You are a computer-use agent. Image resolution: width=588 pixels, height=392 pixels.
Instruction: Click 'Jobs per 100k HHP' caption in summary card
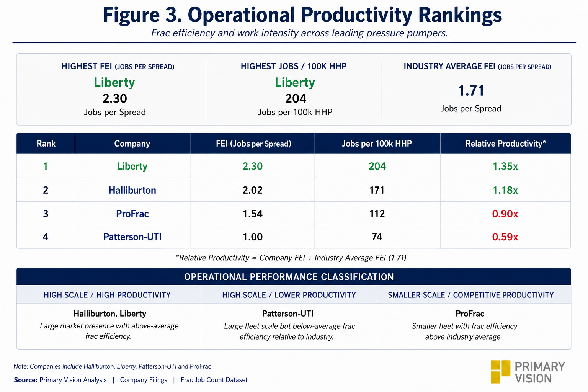pyautogui.click(x=295, y=112)
